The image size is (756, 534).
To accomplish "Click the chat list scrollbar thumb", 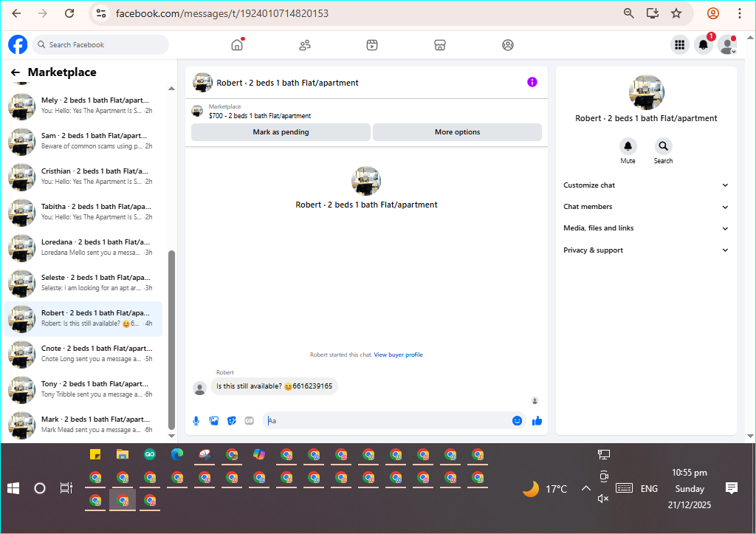I will click(171, 340).
